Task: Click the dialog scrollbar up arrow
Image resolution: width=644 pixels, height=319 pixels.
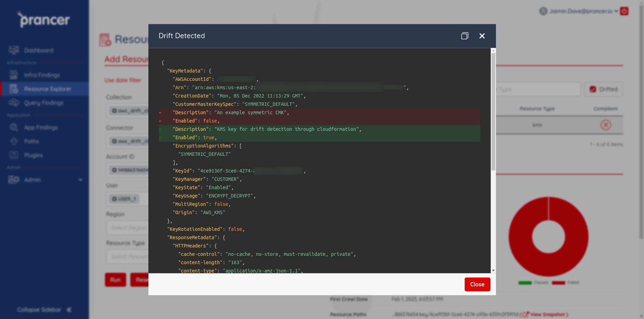Action: pos(493,51)
